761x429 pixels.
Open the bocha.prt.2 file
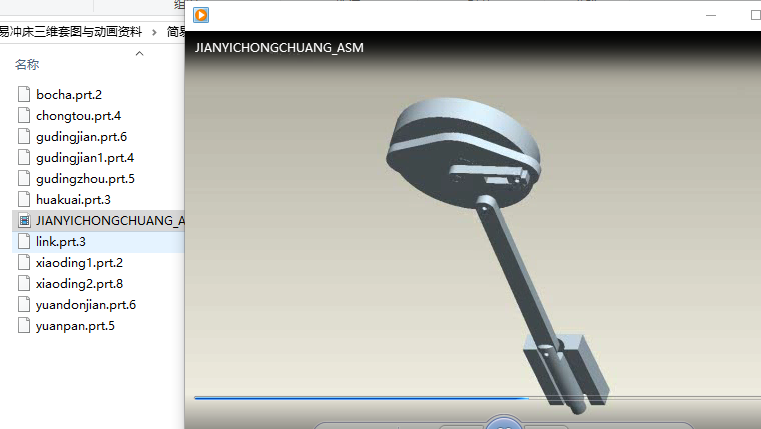[x=68, y=95]
